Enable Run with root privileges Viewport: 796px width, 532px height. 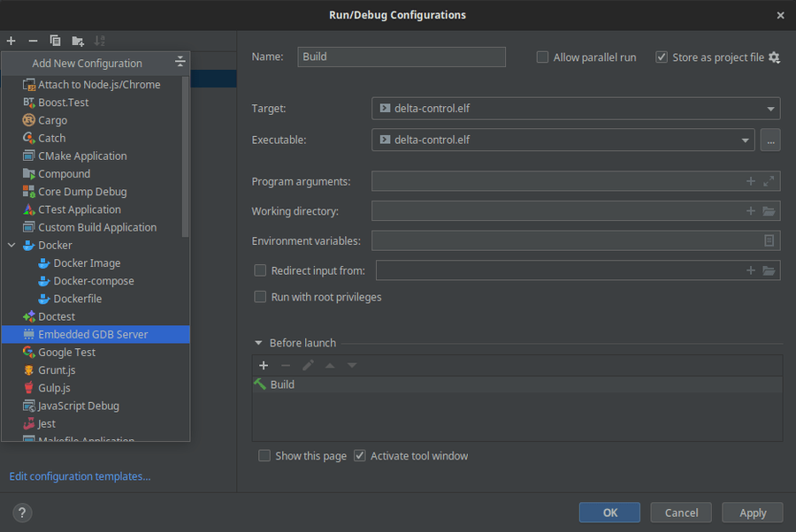[260, 296]
